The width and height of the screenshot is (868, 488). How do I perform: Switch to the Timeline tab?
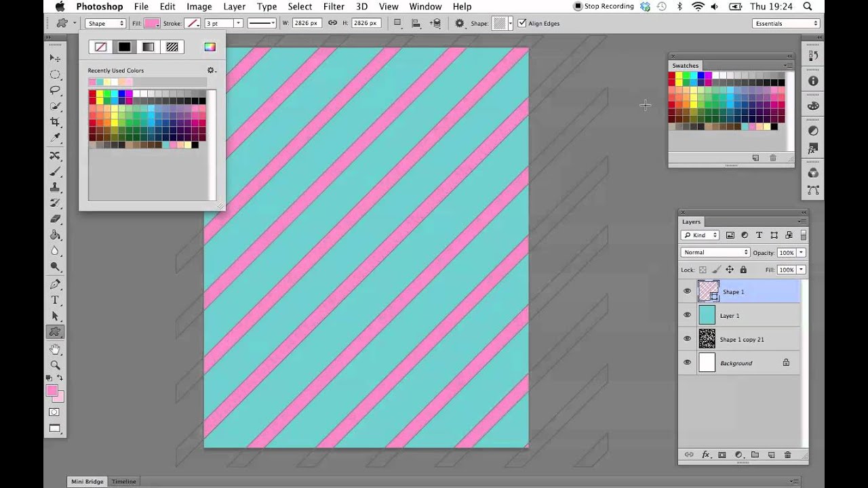click(124, 481)
